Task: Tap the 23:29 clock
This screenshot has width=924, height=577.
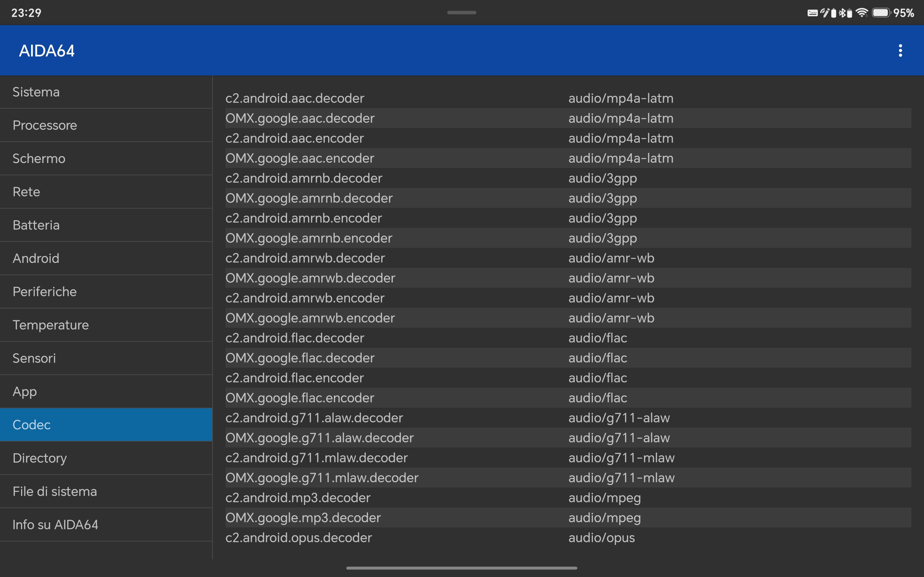Action: click(26, 13)
